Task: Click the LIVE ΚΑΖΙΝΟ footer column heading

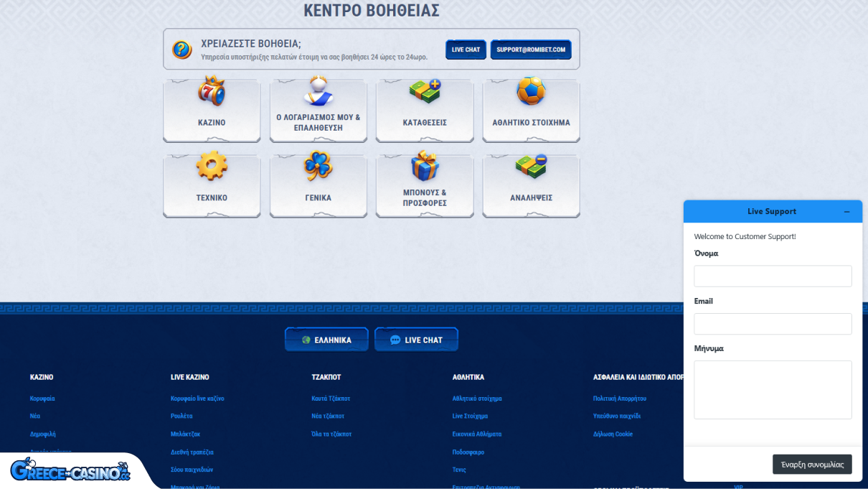Action: (190, 377)
